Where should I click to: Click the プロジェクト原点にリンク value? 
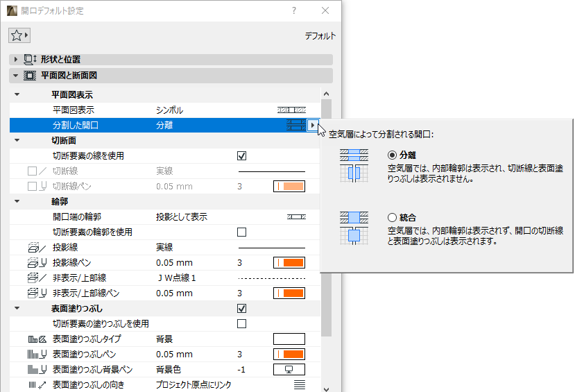[194, 384]
